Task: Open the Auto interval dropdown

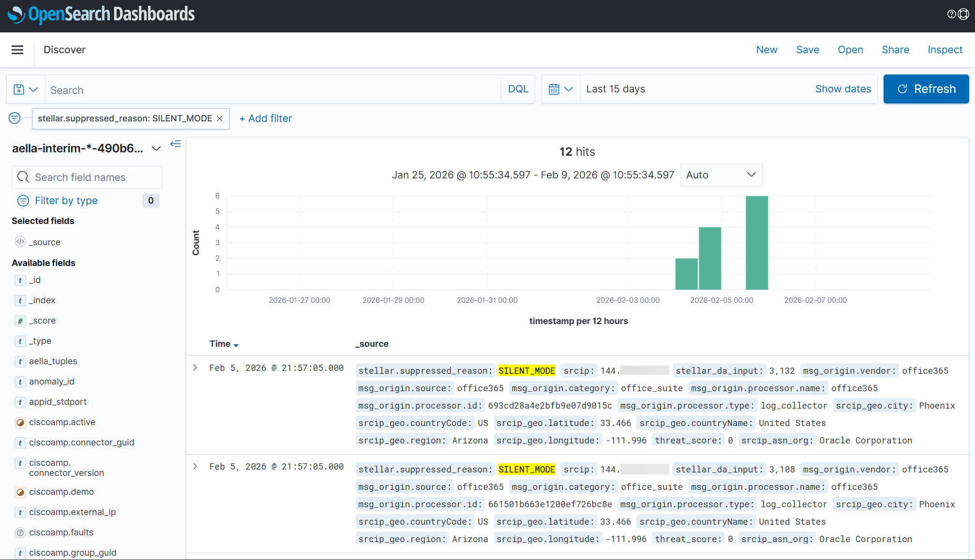Action: coord(721,175)
